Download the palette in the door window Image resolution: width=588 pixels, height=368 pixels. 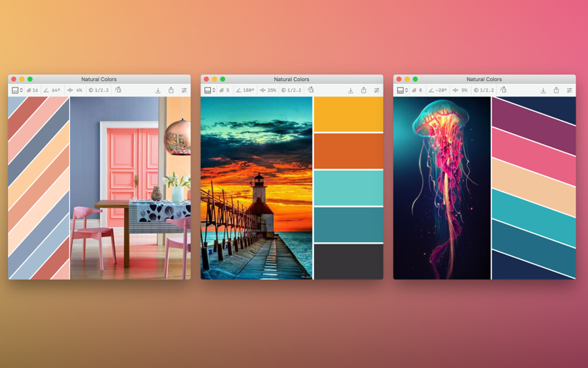158,90
